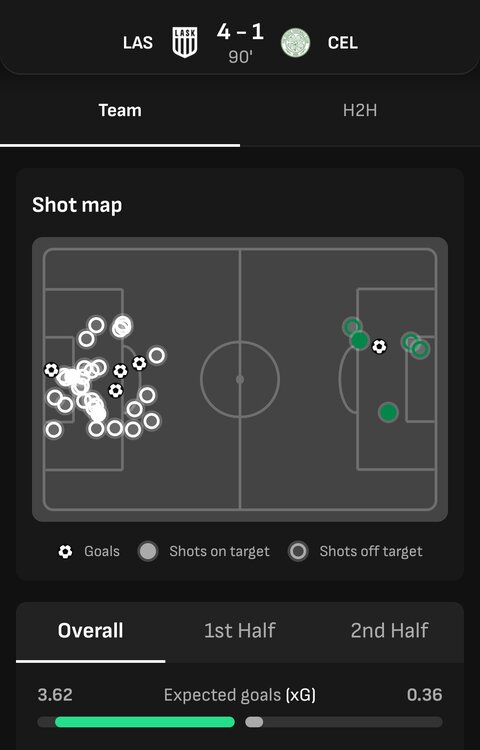Click the Shots on target legend circle
This screenshot has height=750, width=480.
pos(148,551)
